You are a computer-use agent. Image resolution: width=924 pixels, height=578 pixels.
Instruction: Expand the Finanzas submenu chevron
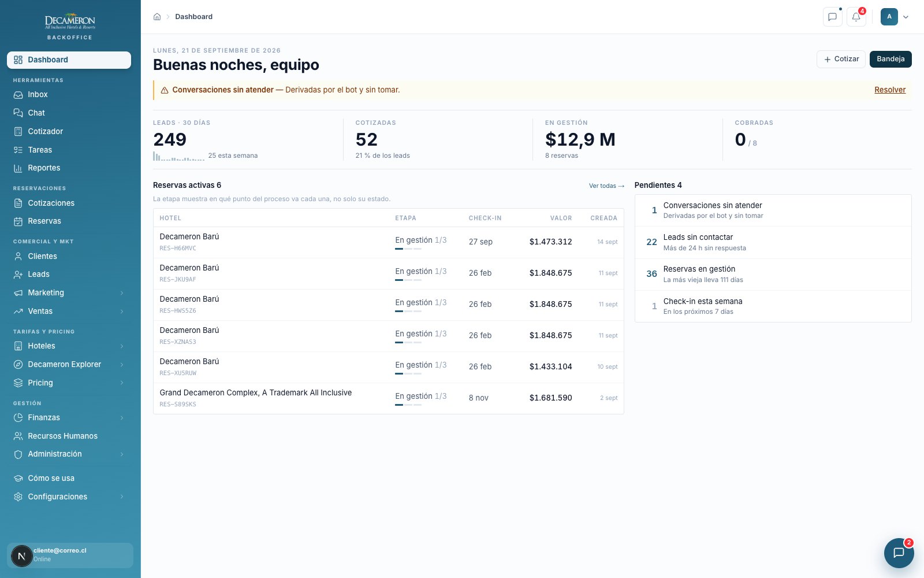click(x=122, y=418)
